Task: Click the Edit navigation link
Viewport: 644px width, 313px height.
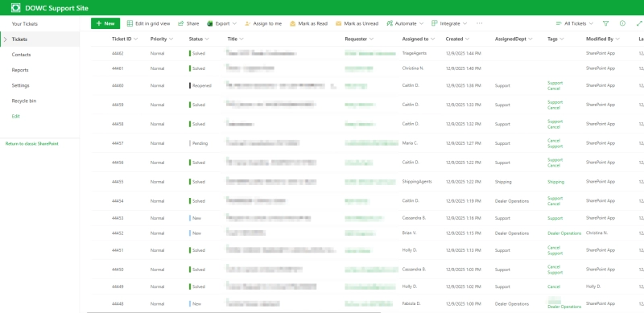Action: pos(15,116)
